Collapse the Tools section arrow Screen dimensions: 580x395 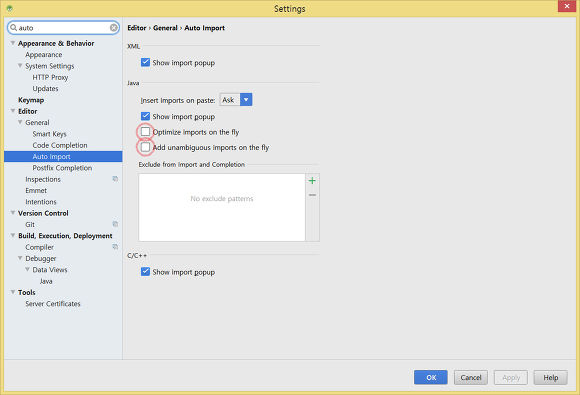click(13, 292)
